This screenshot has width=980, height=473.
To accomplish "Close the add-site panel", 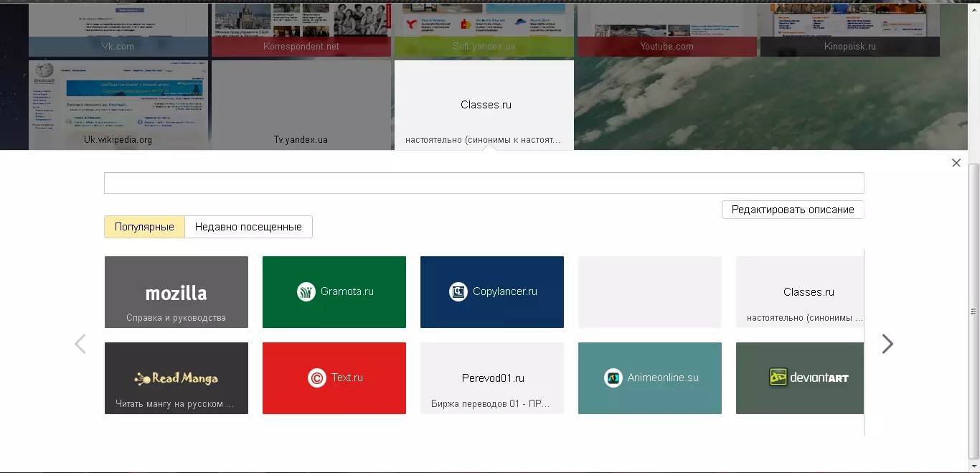I will click(x=956, y=163).
